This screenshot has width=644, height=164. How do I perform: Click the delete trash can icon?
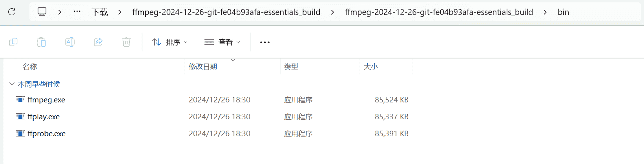[126, 42]
